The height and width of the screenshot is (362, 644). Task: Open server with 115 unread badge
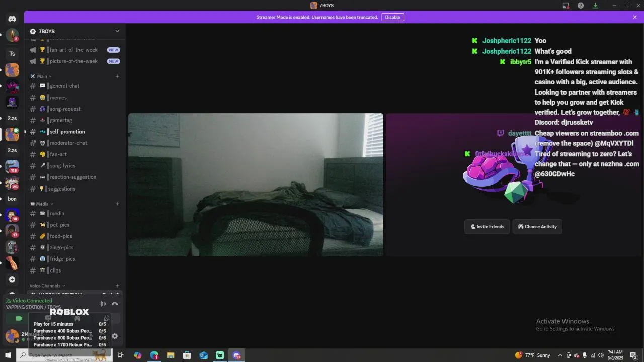click(12, 166)
